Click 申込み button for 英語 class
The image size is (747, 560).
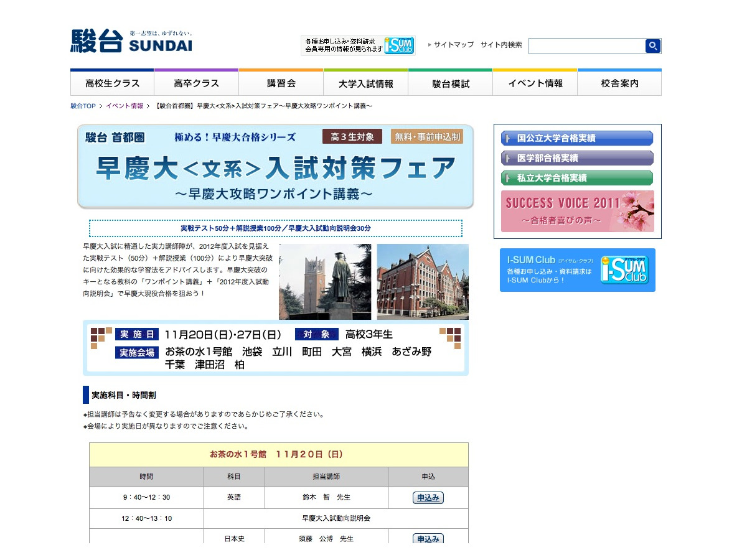(428, 498)
